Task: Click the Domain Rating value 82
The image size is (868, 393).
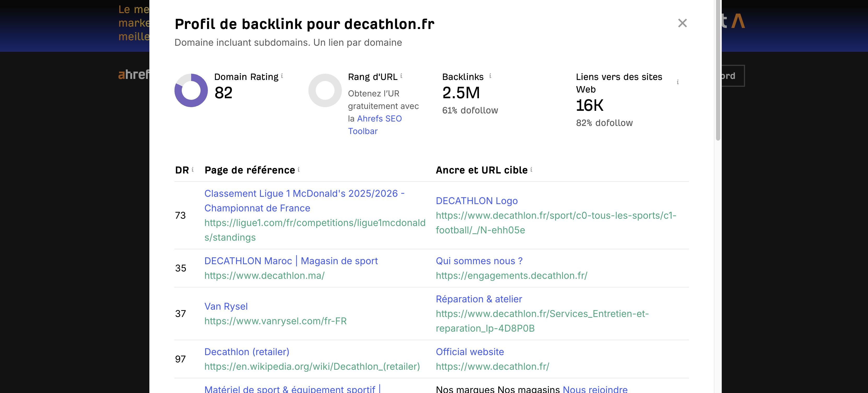Action: 224,93
